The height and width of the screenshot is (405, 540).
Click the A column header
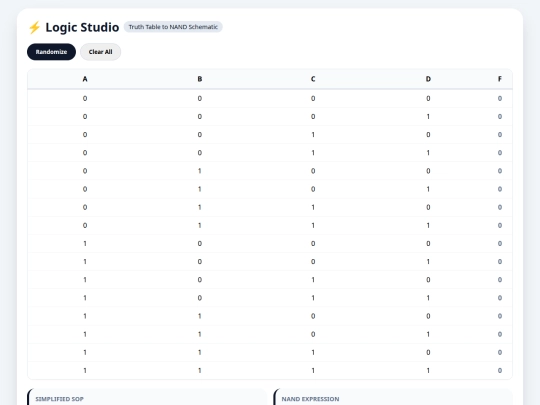tap(85, 79)
